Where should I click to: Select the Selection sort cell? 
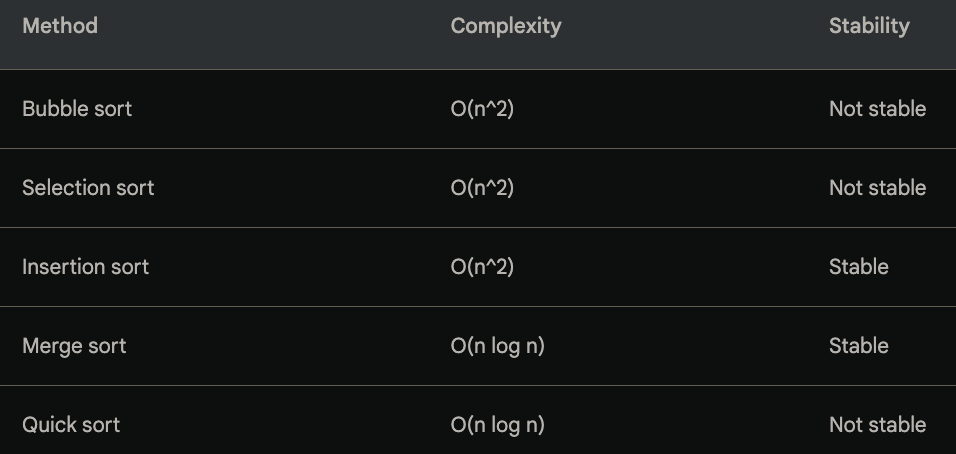[x=88, y=188]
